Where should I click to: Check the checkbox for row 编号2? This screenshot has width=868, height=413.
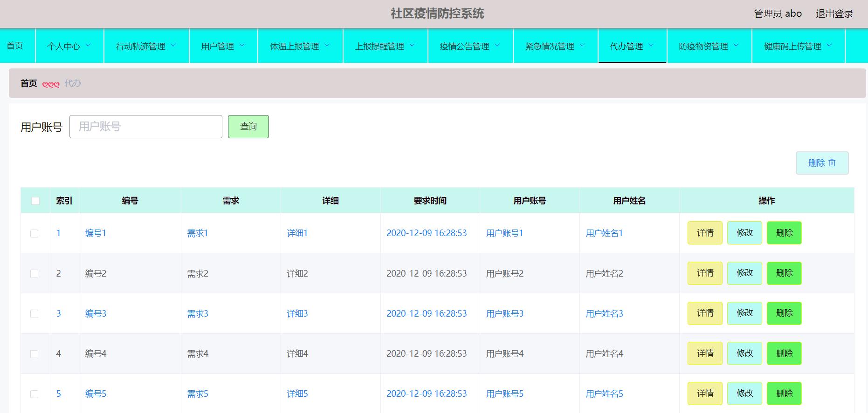34,274
